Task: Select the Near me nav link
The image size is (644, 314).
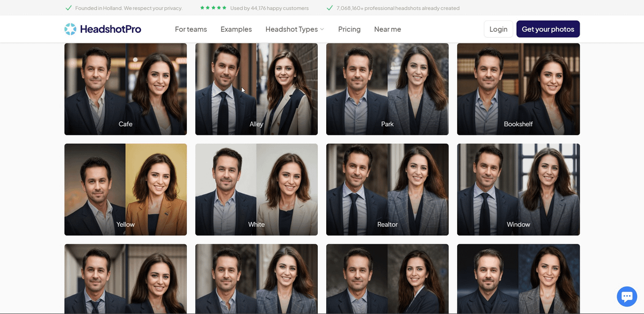Action: coord(387,29)
